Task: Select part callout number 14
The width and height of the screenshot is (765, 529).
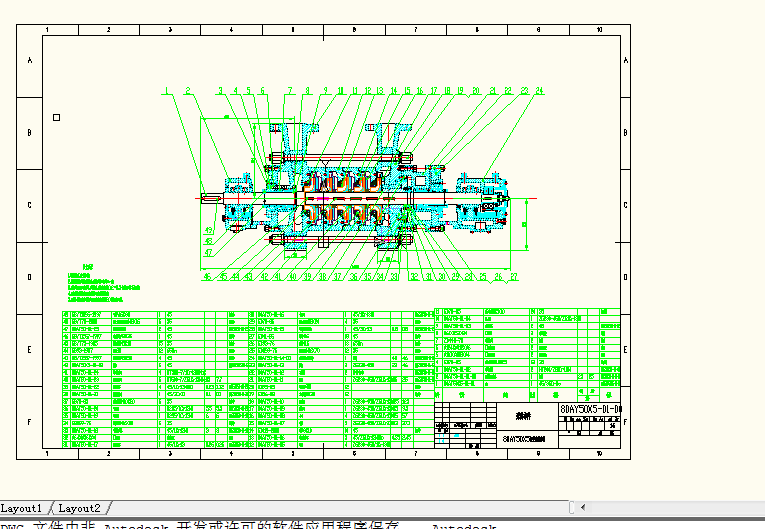Action: 394,90
